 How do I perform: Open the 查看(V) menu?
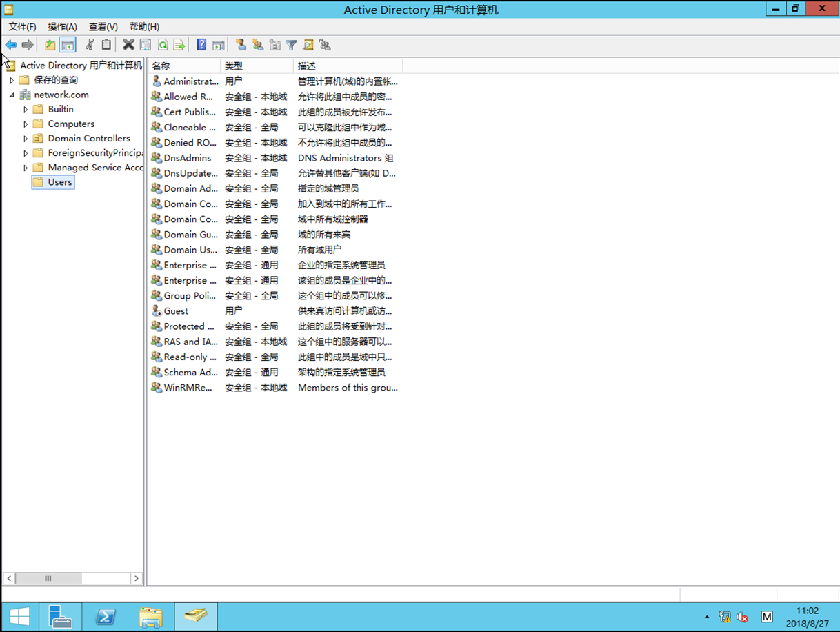coord(103,26)
